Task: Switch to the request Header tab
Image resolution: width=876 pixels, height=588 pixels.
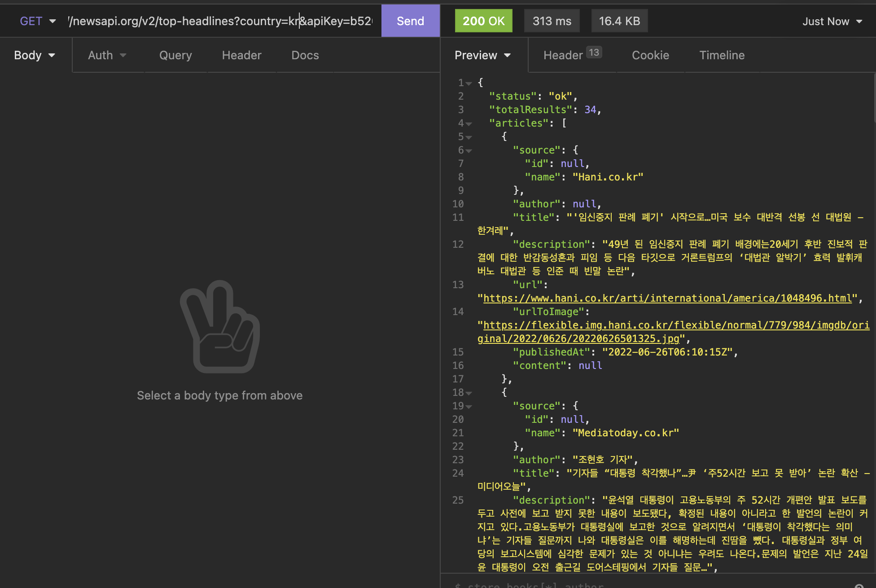Action: [241, 55]
